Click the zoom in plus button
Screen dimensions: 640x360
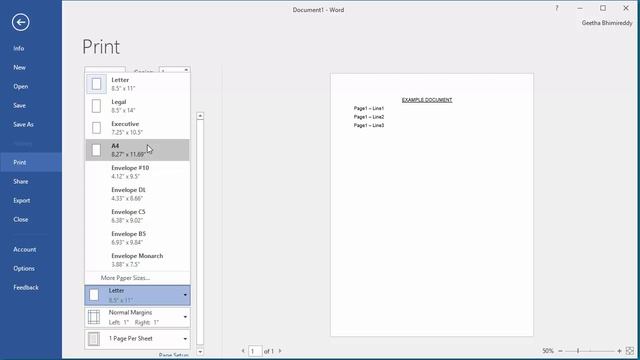coord(619,351)
